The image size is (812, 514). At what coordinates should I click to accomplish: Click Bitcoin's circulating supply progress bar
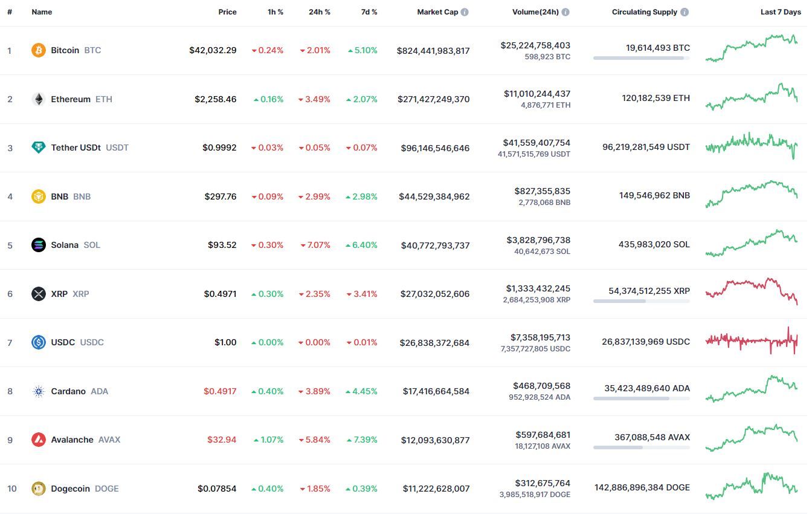642,58
